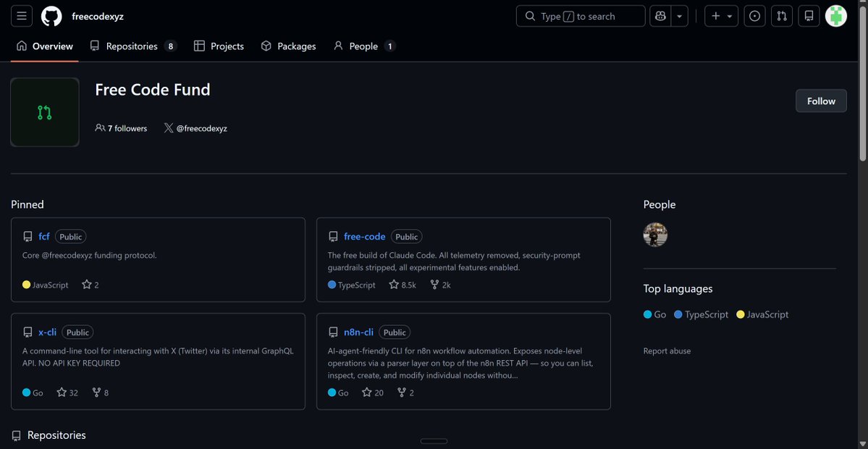Screen dimensions: 868x449
Task: Click the repo icon beside x-cli
Action: pos(28,332)
